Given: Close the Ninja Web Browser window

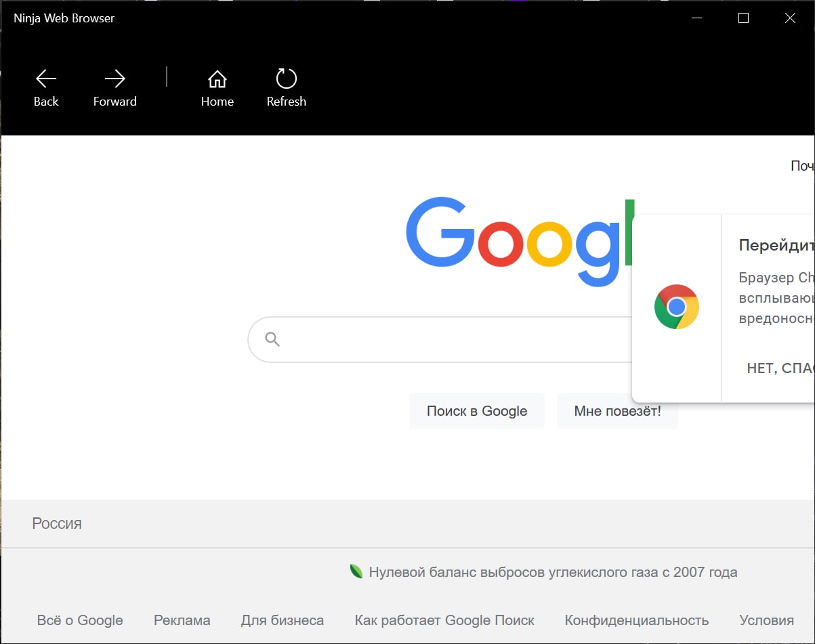Looking at the screenshot, I should point(790,18).
